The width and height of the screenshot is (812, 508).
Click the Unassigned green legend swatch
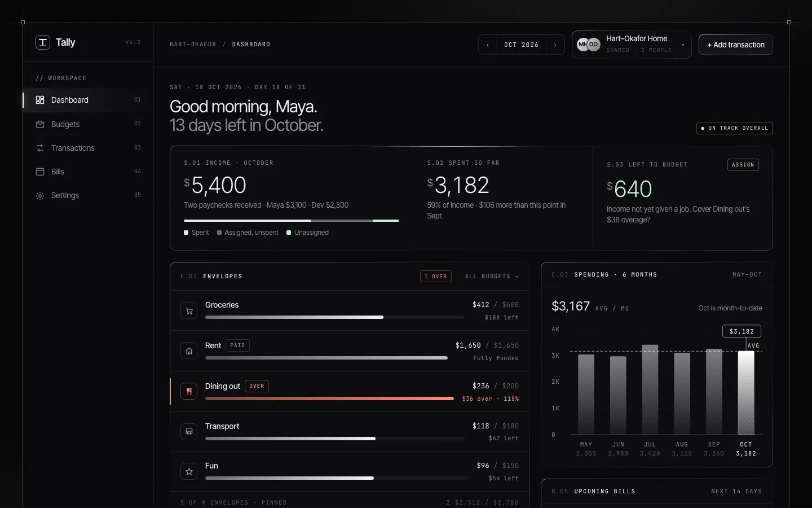(x=289, y=233)
